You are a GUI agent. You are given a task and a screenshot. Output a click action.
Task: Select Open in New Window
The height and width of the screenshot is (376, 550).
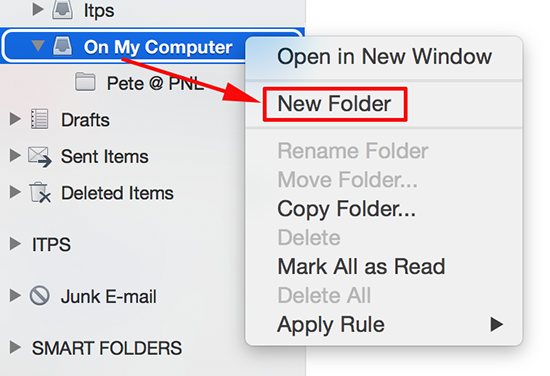coord(384,57)
